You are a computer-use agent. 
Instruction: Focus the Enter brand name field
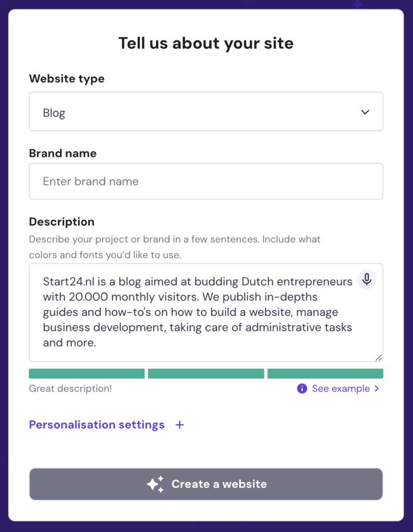coord(206,181)
